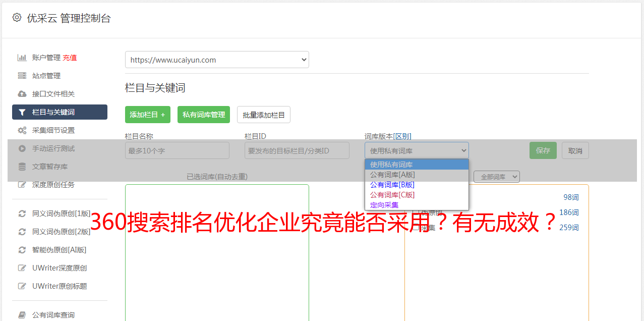Click the green 保存 button
644x321 pixels.
543,150
